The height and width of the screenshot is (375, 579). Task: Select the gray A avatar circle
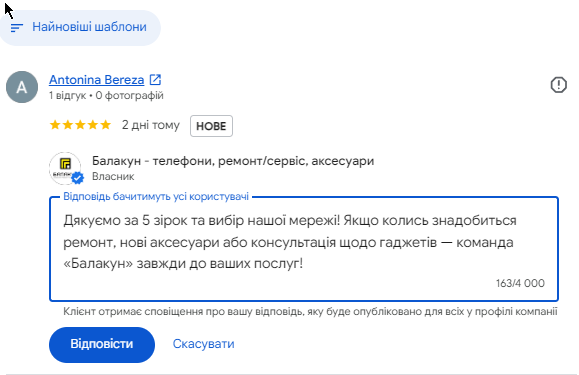(x=22, y=87)
